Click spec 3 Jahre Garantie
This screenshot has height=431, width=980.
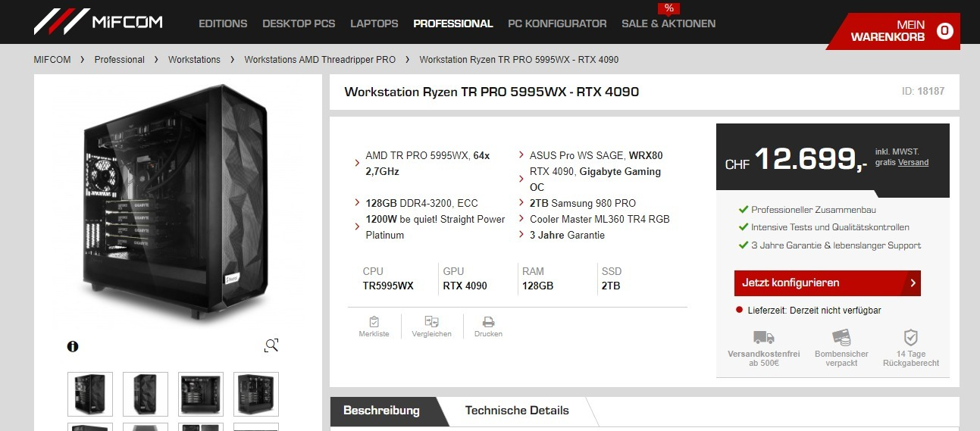pyautogui.click(x=567, y=235)
